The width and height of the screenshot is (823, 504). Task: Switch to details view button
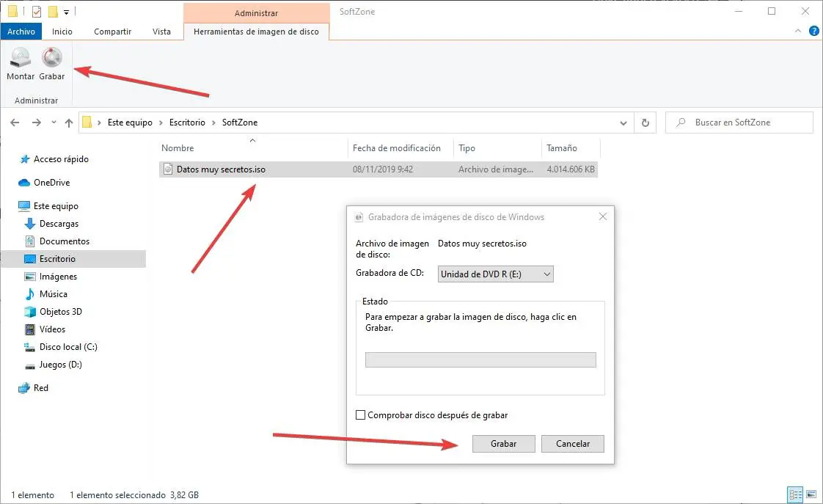coord(795,494)
